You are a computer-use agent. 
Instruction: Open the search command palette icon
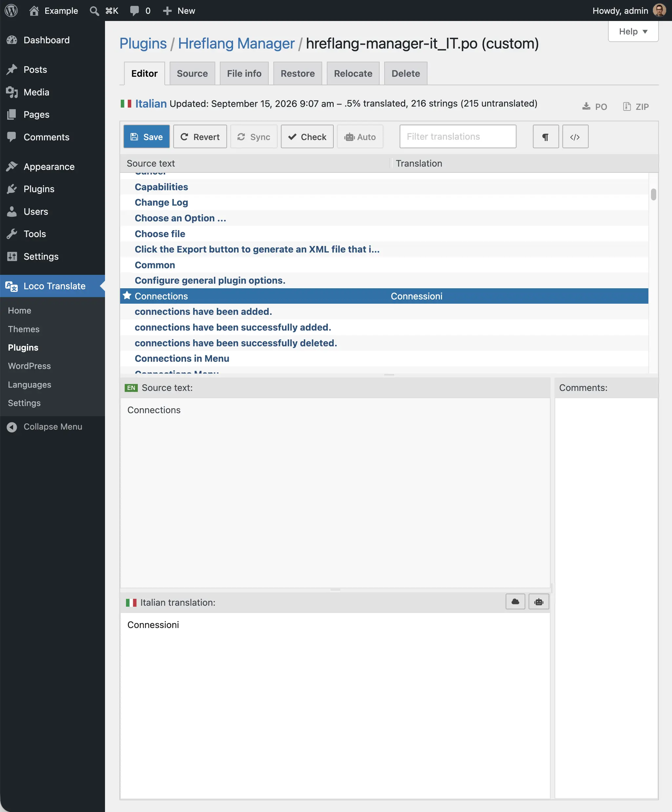coord(94,10)
